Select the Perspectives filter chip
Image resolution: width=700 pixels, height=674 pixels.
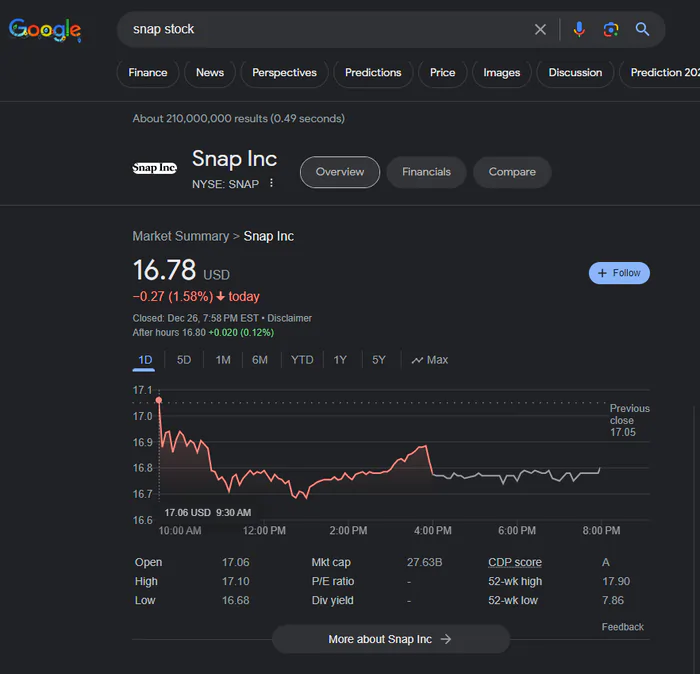(284, 73)
